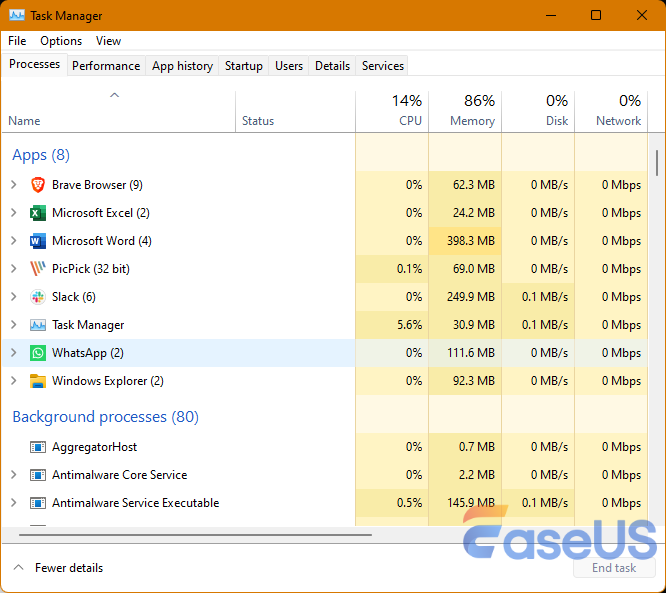
Task: Open the Options menu
Action: [x=61, y=41]
